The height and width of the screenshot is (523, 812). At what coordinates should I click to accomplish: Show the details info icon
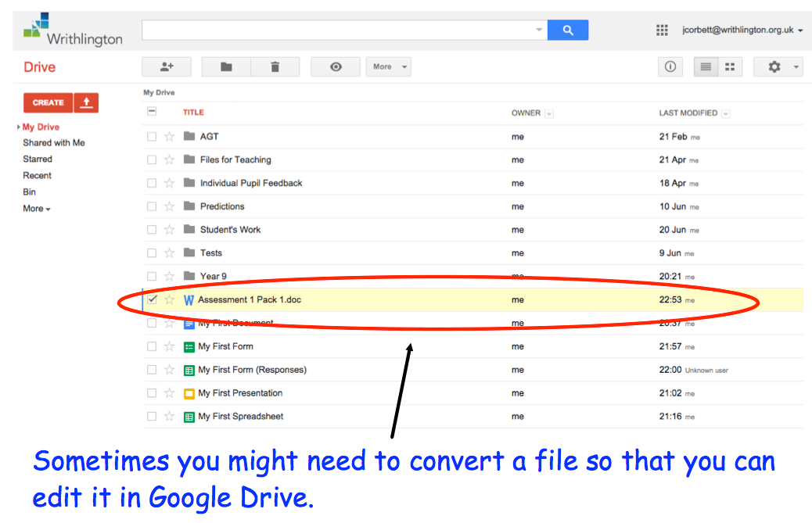click(x=670, y=66)
